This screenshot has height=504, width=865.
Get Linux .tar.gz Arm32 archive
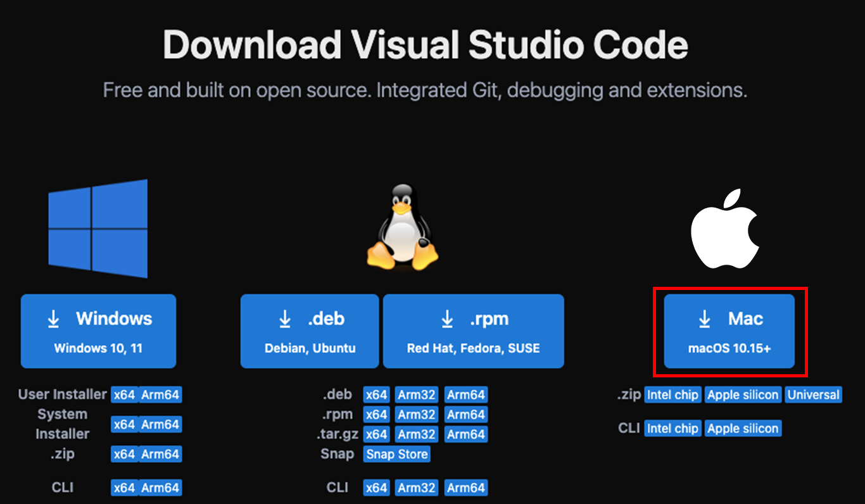point(417,434)
